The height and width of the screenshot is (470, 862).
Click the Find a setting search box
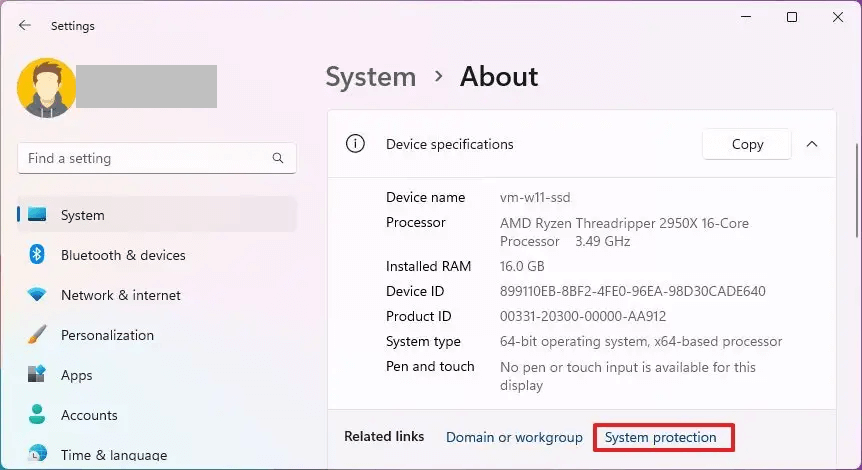tap(145, 158)
